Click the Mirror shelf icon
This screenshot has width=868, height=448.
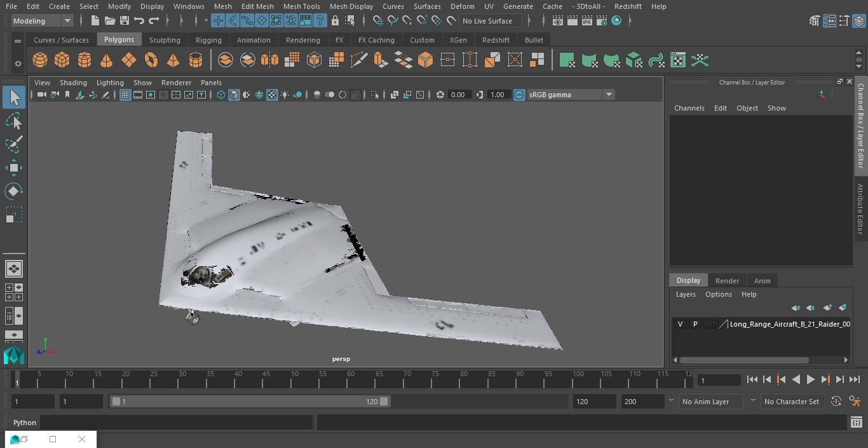269,60
